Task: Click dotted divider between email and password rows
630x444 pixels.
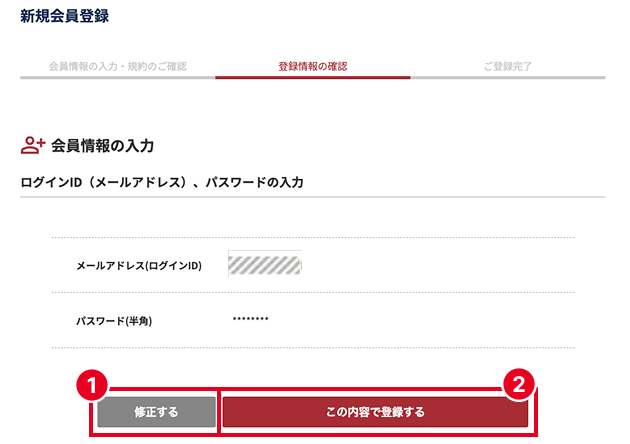Action: pos(312,292)
